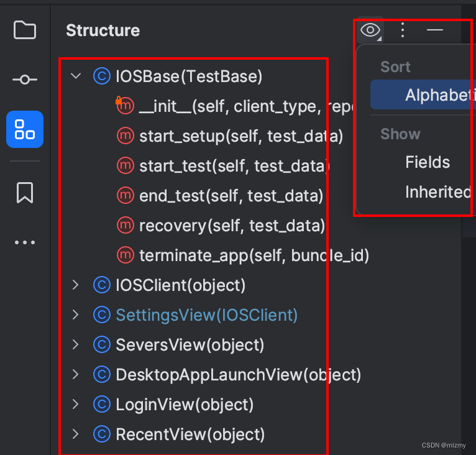This screenshot has width=476, height=455.
Task: Toggle the View Options eye button
Action: 370,30
